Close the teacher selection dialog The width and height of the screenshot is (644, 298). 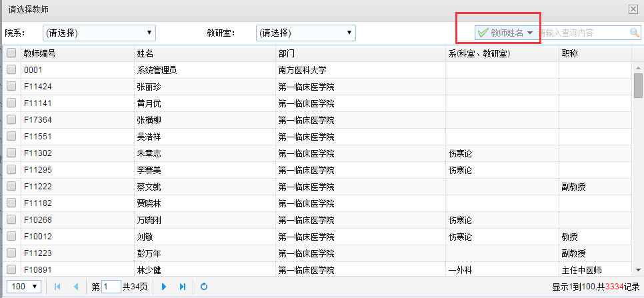click(x=633, y=9)
